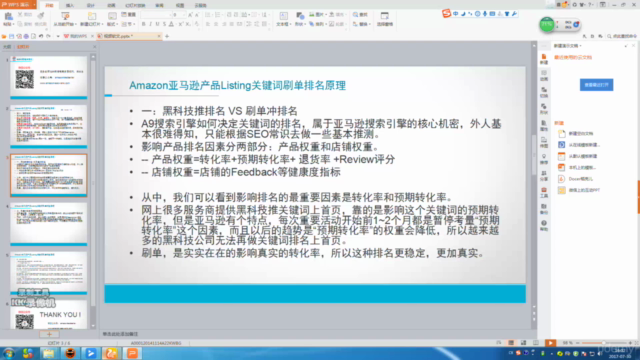The height and width of the screenshot is (360, 640).
Task: Select the THANK YOU slide thumbnail
Action: 49,315
